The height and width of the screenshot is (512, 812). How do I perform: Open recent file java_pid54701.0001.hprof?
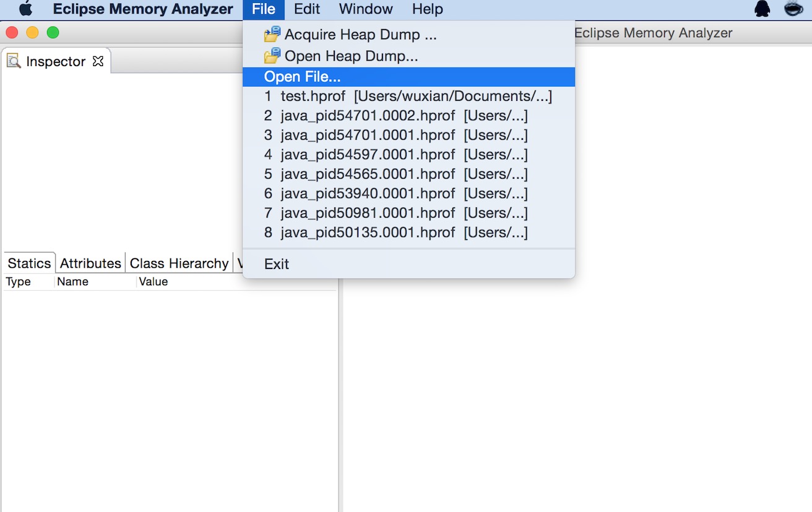tap(408, 135)
